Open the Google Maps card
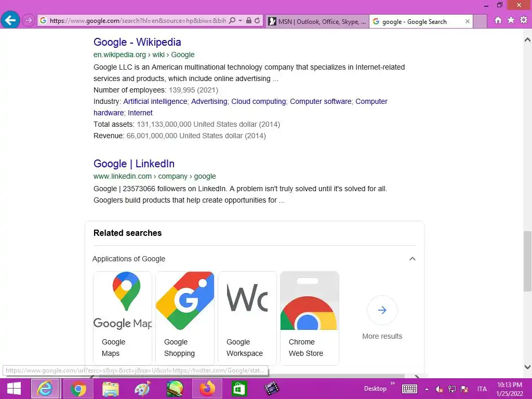 123,318
